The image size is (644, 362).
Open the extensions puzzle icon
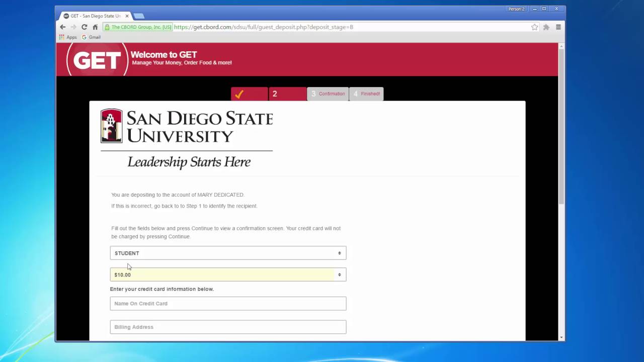click(x=546, y=27)
